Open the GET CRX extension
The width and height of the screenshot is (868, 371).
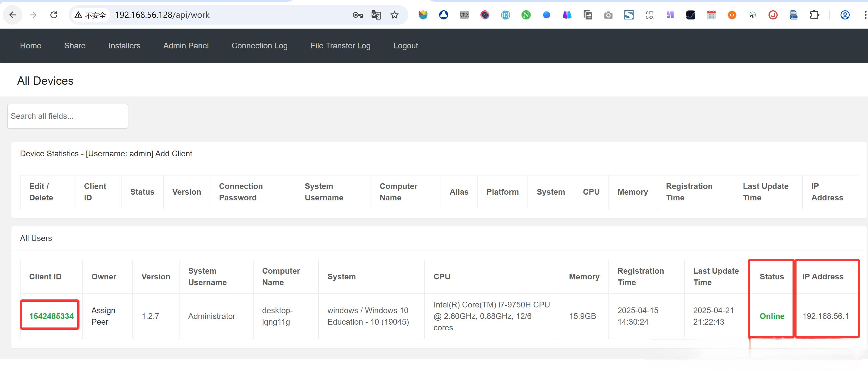[649, 15]
